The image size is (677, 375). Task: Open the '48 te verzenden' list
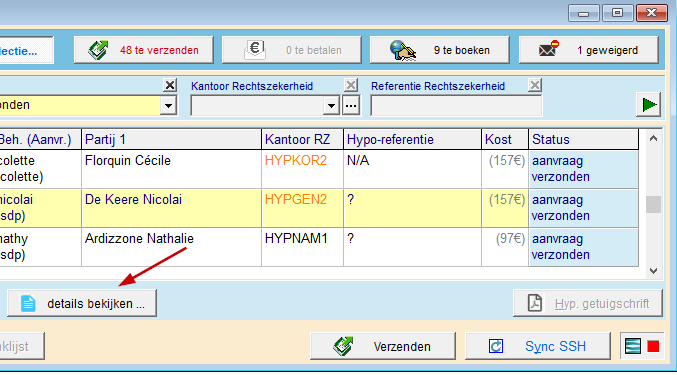pyautogui.click(x=144, y=50)
